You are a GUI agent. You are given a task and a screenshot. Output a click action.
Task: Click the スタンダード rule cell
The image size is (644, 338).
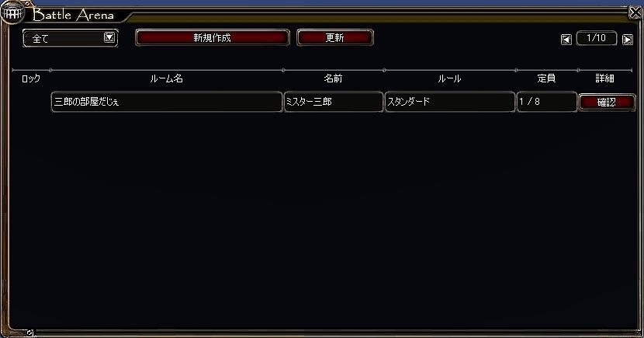(450, 102)
